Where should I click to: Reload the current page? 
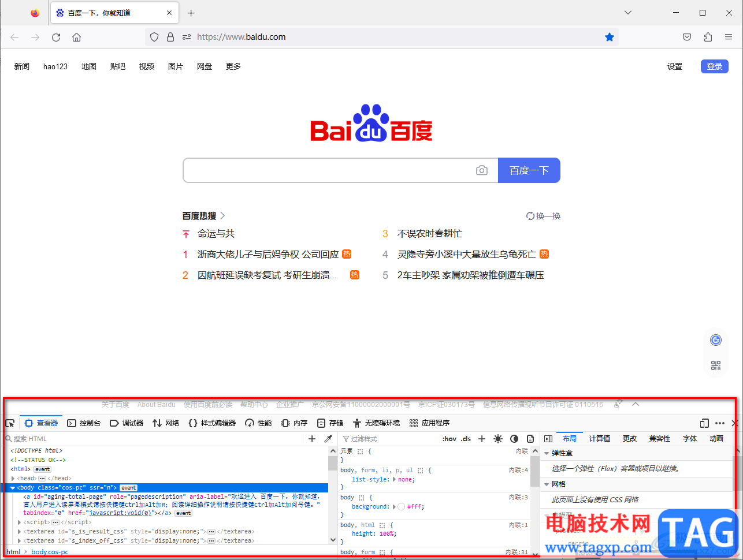[56, 37]
